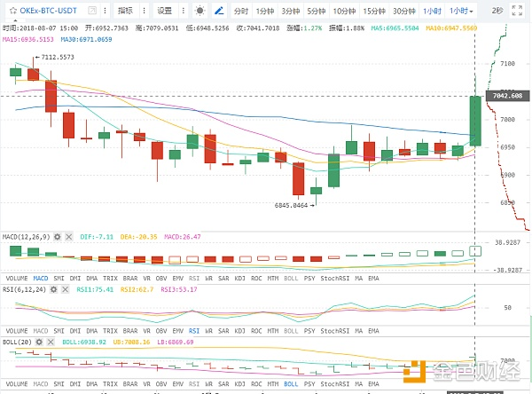Screen dimensions: 532x394
Task: Open MACD(12,26,9) settings gear
Action: pyautogui.click(x=58, y=237)
